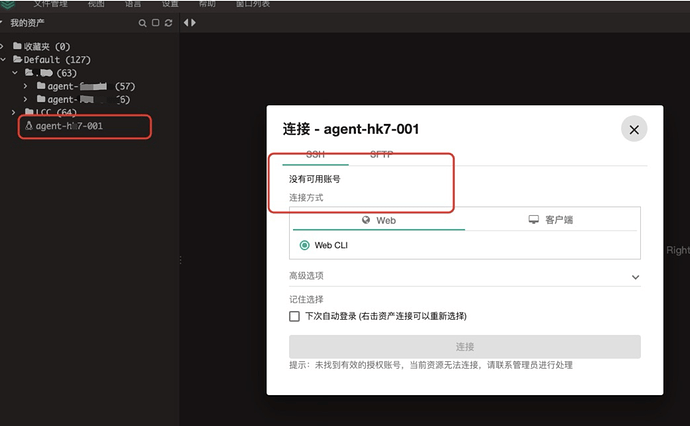Viewport: 690px width, 426px height.
Task: Click the 收藏夹 (0) tree label
Action: click(47, 46)
